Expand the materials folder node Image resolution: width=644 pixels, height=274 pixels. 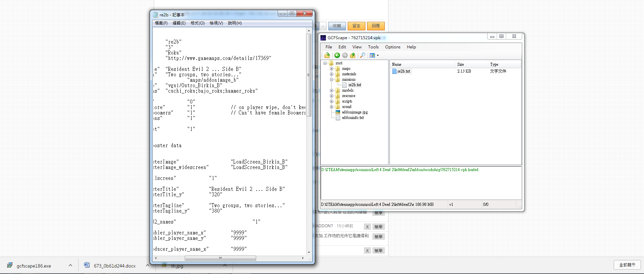click(331, 74)
